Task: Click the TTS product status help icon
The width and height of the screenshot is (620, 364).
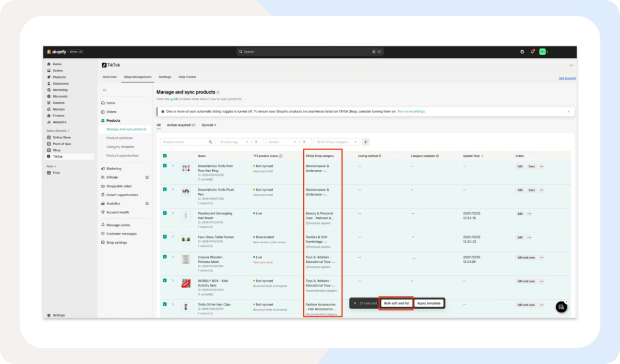Action: click(282, 156)
